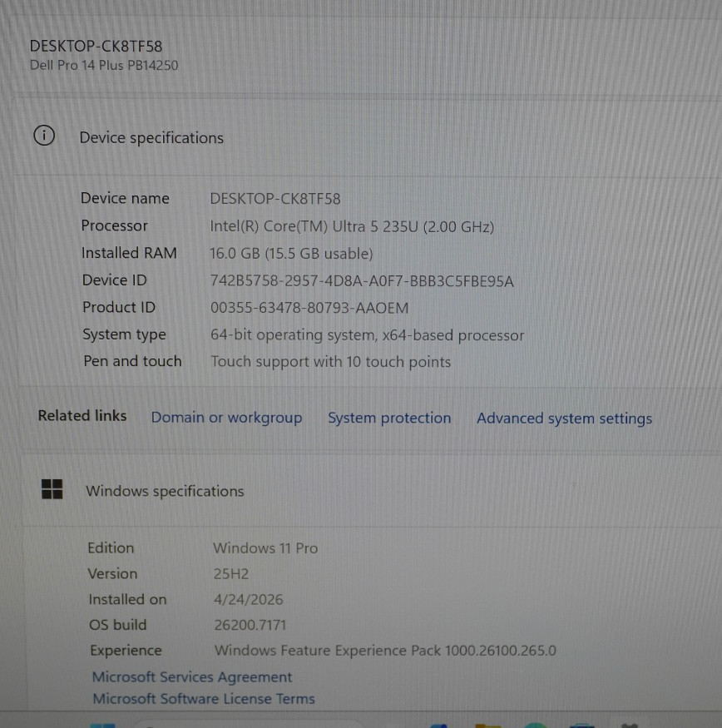Viewport: 722px width, 728px height.
Task: Click the Experience label
Action: pos(126,651)
